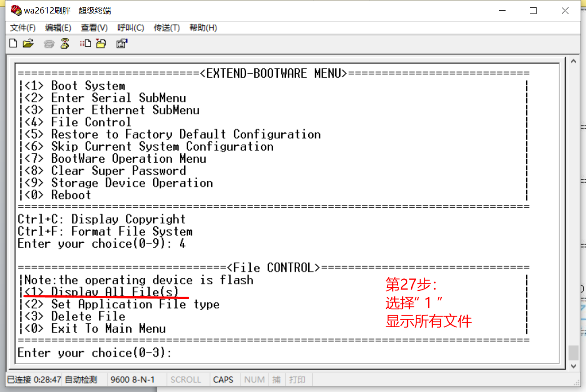
Task: Click the CAPS status indicator
Action: coord(223,380)
